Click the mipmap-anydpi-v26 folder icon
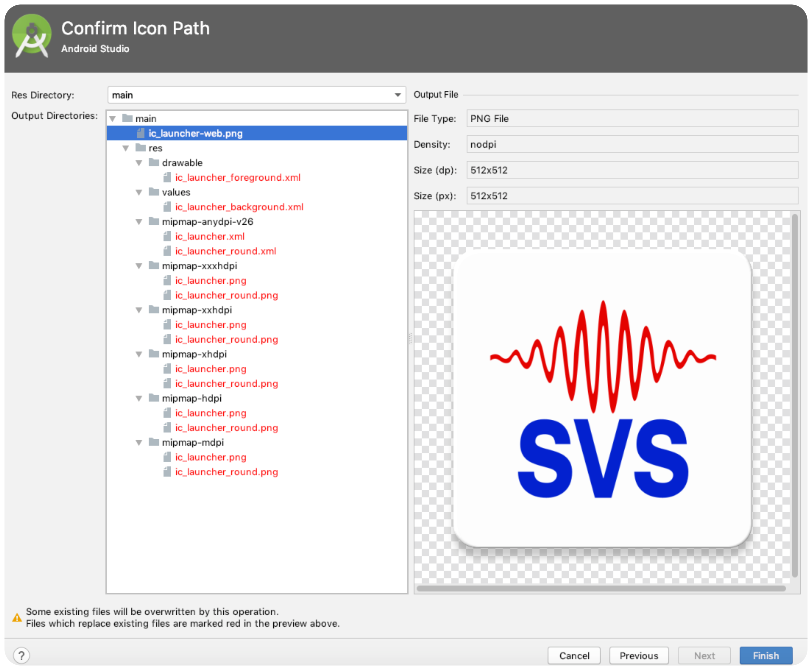 pos(154,221)
